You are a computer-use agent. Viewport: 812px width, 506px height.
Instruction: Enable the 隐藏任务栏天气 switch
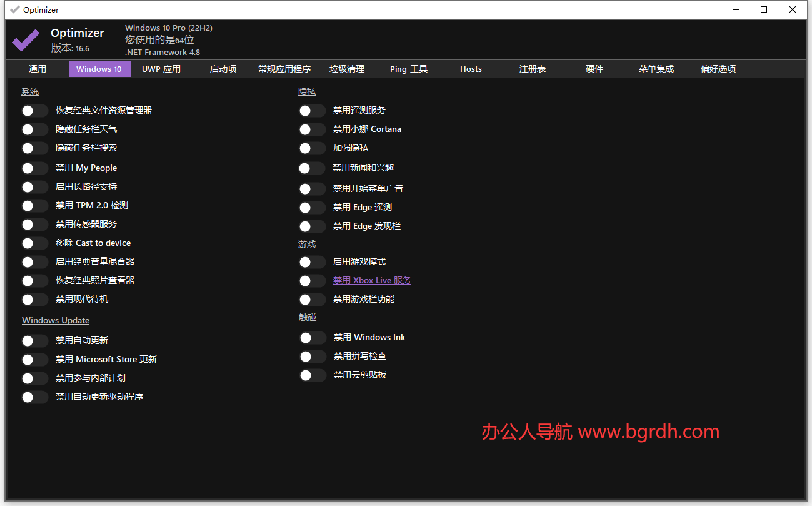[35, 129]
